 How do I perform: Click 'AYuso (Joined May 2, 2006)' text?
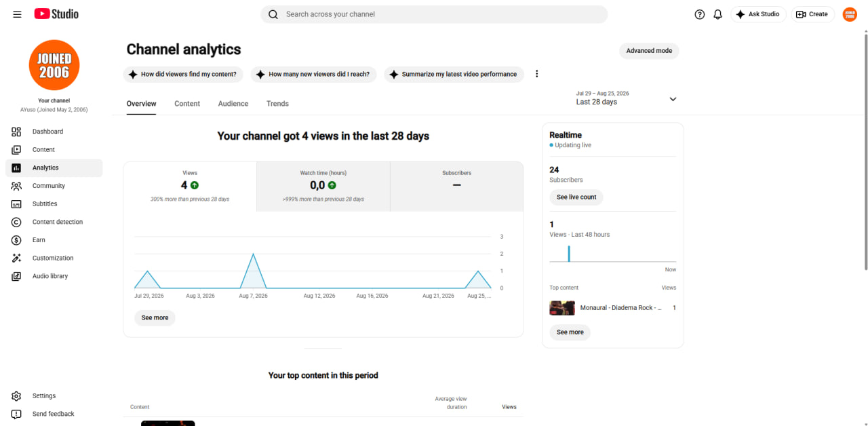pyautogui.click(x=54, y=110)
